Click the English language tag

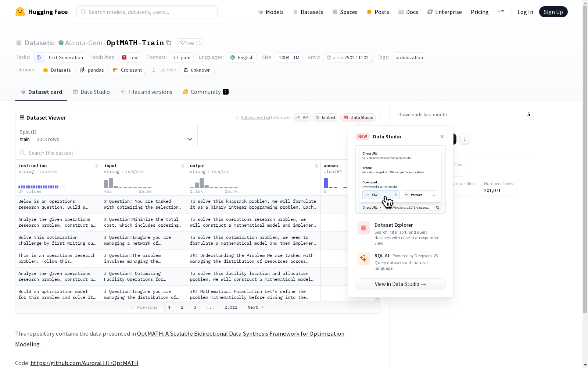click(x=242, y=57)
